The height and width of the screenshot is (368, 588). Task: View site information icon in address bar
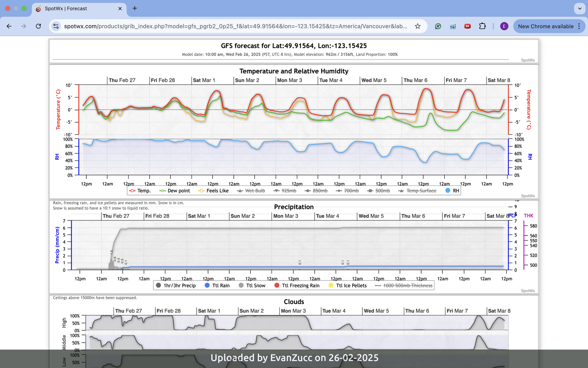click(56, 26)
